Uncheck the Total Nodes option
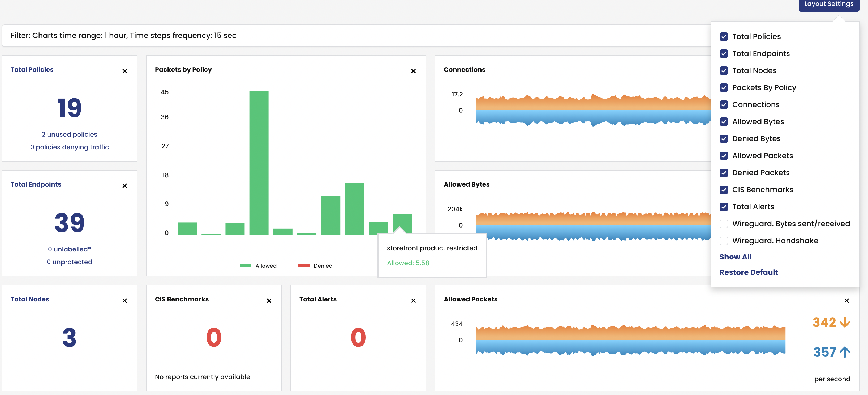The image size is (868, 395). [724, 70]
